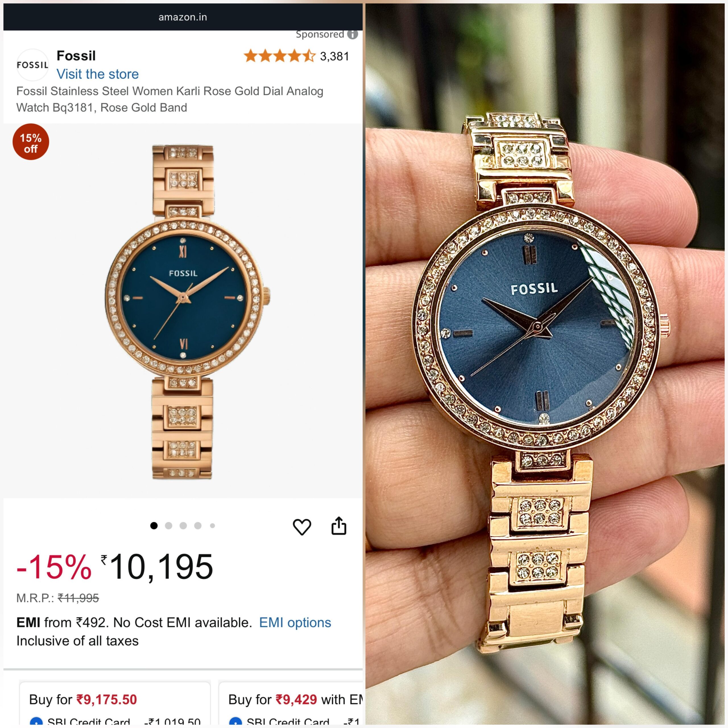728x728 pixels.
Task: Select the fourth image carousel dot
Action: pyautogui.click(x=198, y=526)
